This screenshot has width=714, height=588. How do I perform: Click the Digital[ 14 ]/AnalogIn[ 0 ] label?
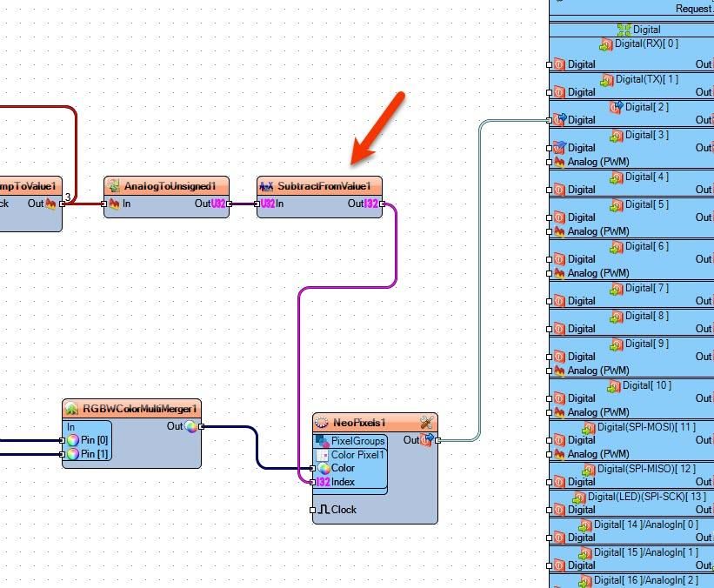point(646,525)
